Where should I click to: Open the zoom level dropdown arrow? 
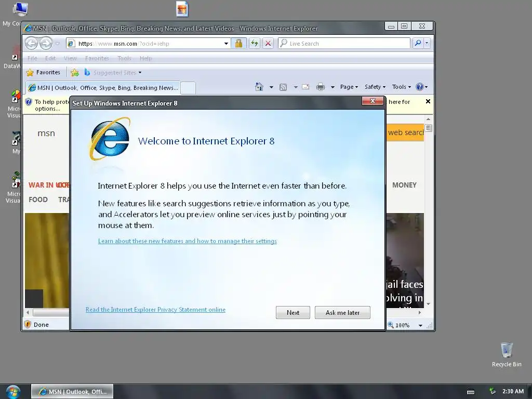click(x=420, y=325)
